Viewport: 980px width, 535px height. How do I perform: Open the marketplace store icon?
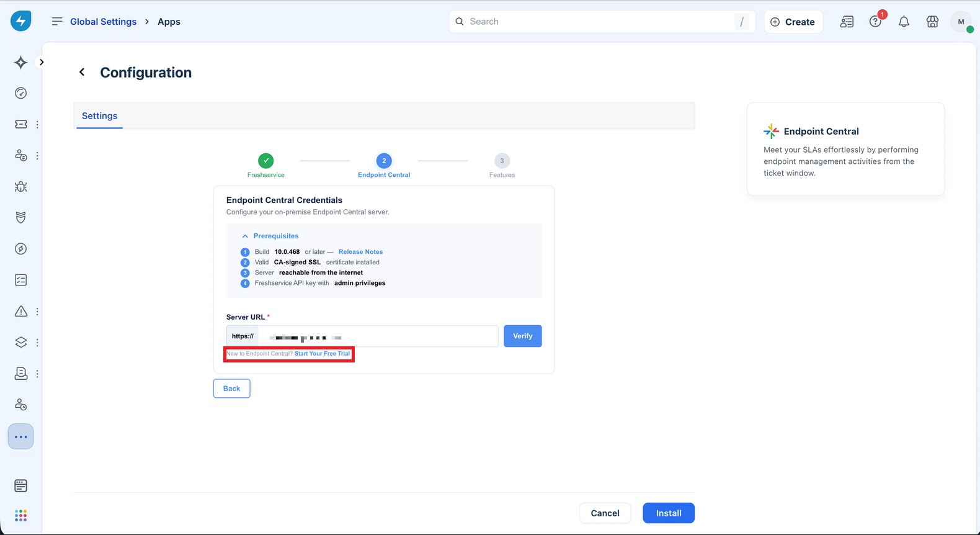point(932,22)
